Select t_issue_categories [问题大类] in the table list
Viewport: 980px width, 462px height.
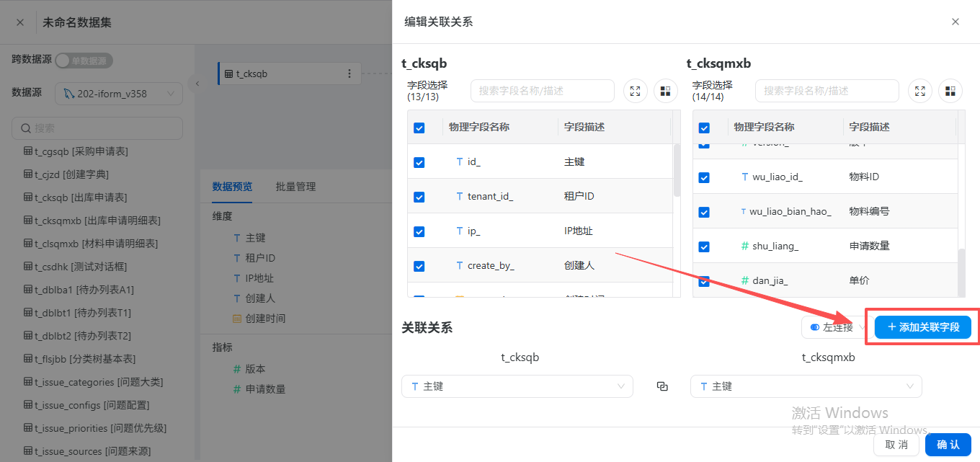tap(94, 382)
